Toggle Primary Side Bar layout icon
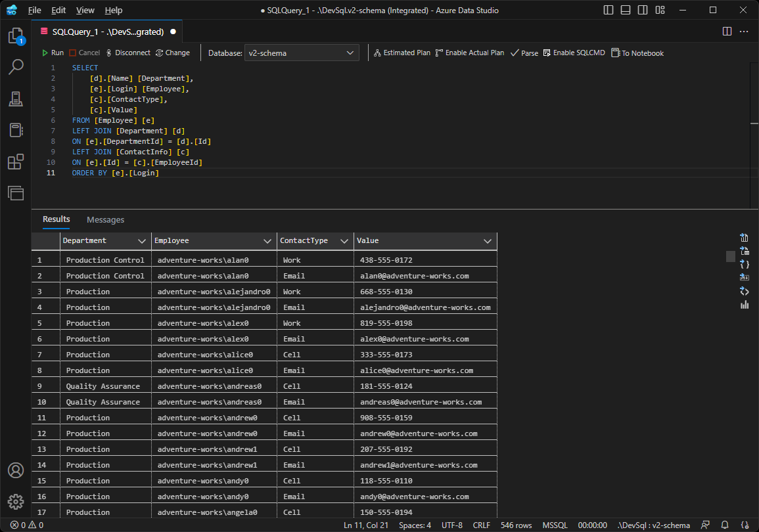The image size is (759, 532). 609,10
